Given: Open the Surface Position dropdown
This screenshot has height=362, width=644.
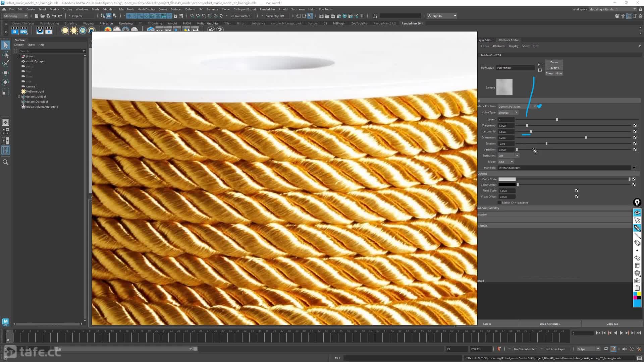Looking at the screenshot, I should [517, 107].
